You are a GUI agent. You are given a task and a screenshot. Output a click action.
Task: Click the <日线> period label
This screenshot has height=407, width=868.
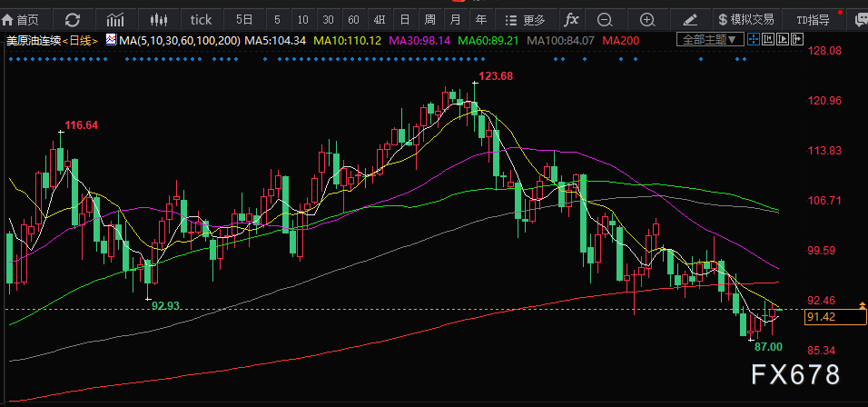click(x=80, y=40)
